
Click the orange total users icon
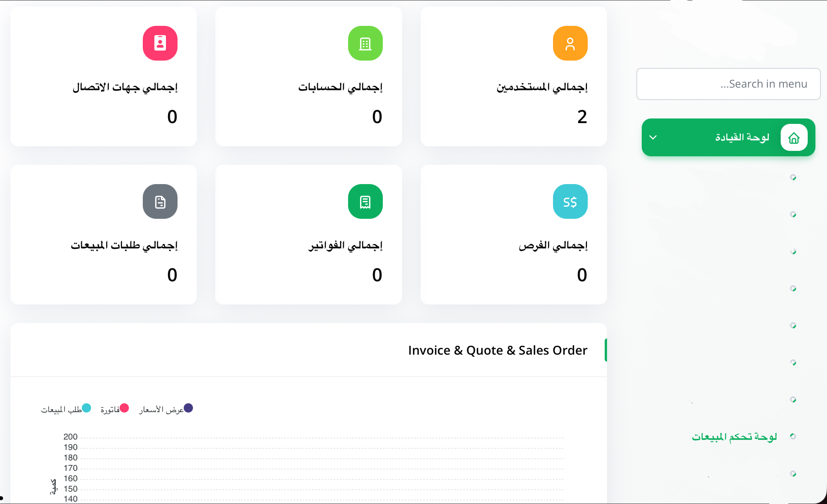[570, 43]
